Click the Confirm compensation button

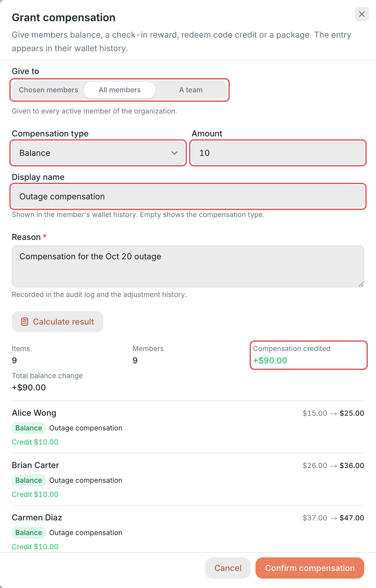click(310, 568)
